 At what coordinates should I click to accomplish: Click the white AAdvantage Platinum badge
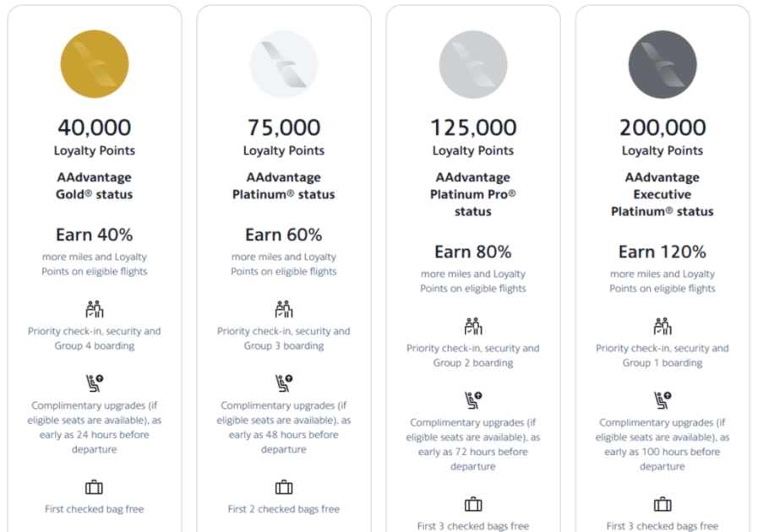(x=284, y=65)
